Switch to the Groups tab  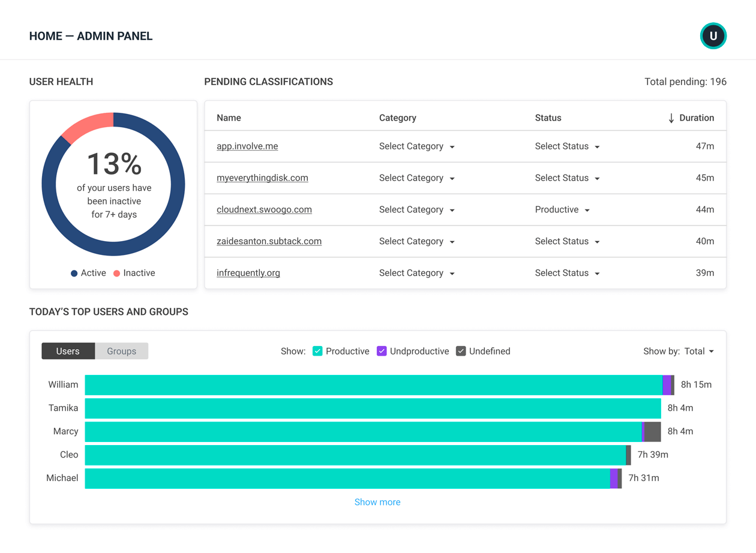122,351
